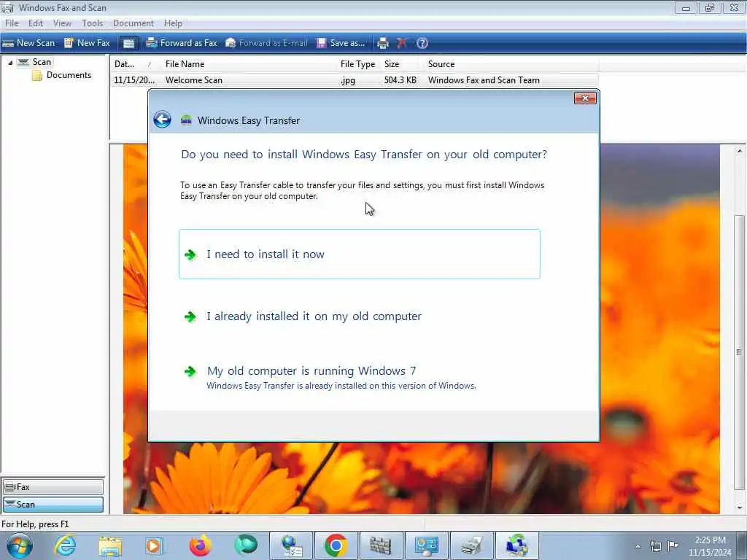This screenshot has width=747, height=560.
Task: Open the Tools menu
Action: (x=93, y=23)
